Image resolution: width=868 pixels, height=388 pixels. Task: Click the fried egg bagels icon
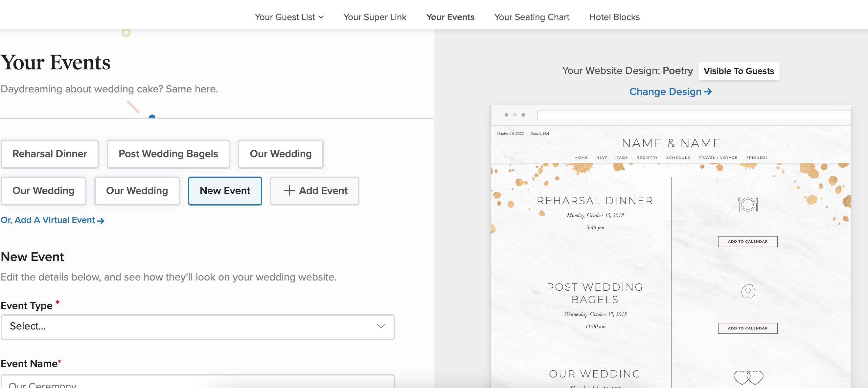[748, 291]
